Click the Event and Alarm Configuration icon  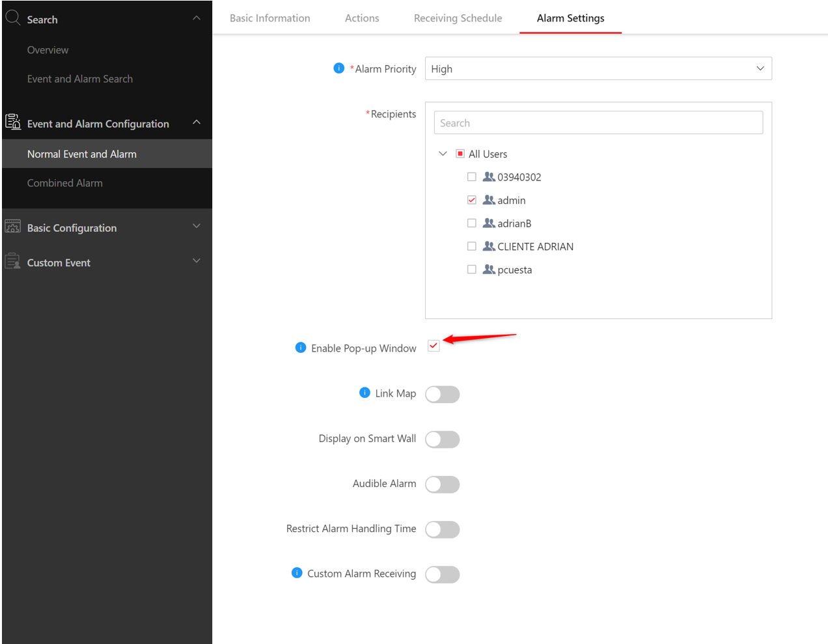point(13,122)
